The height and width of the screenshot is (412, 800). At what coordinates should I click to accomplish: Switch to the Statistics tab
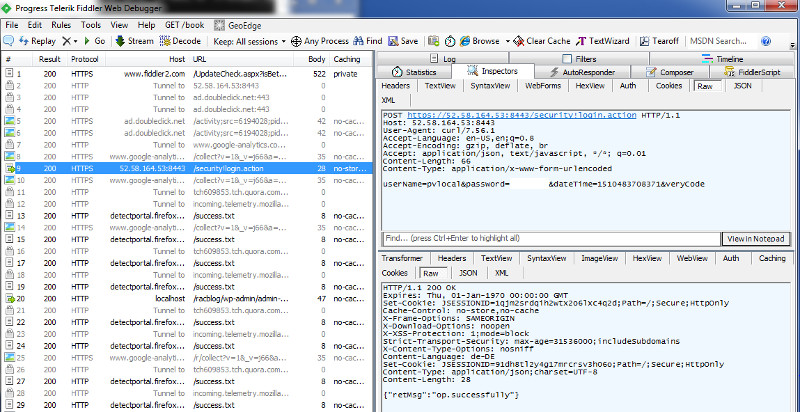click(414, 72)
